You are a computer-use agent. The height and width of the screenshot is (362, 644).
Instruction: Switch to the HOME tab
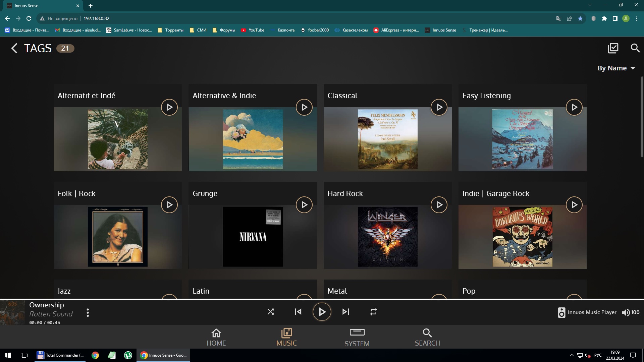(x=216, y=337)
